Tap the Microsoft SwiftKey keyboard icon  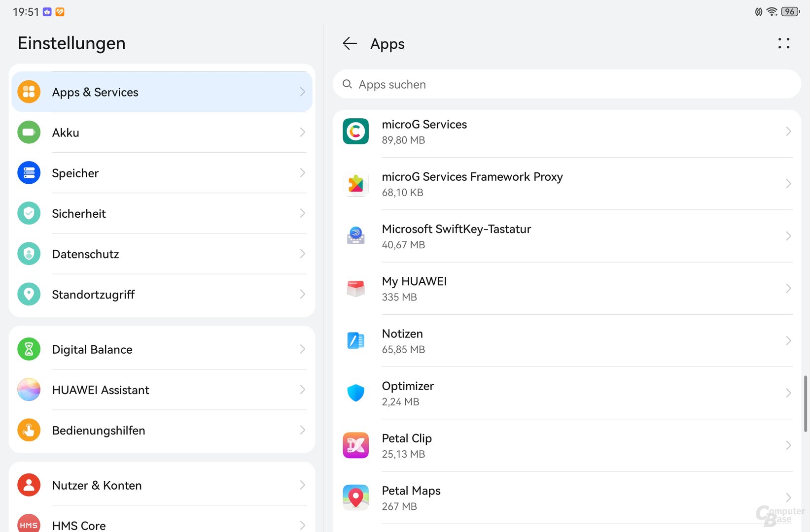355,236
